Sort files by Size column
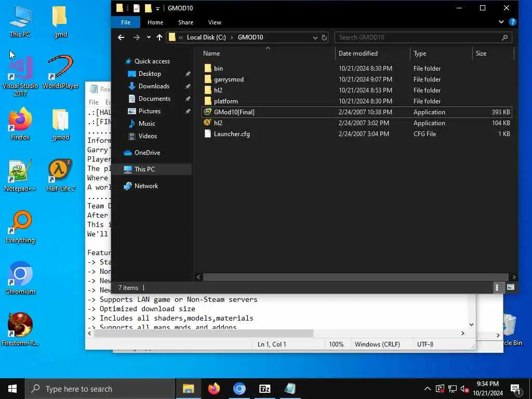Screen dimensions: 532x399 (x=493, y=54)
